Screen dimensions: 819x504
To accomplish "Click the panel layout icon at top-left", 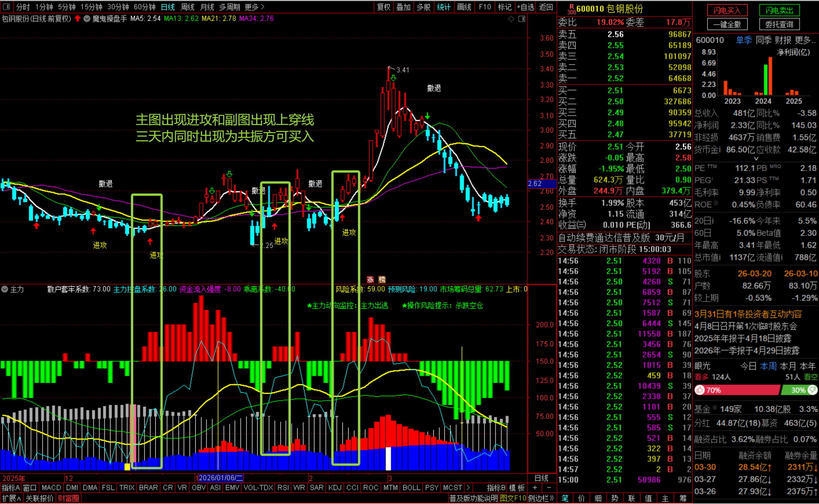I will click(6, 7).
